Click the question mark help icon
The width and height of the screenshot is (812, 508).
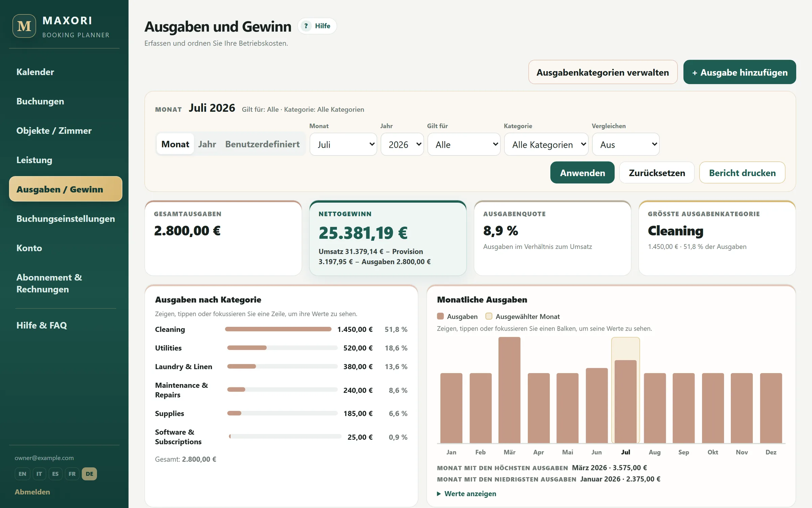[306, 26]
